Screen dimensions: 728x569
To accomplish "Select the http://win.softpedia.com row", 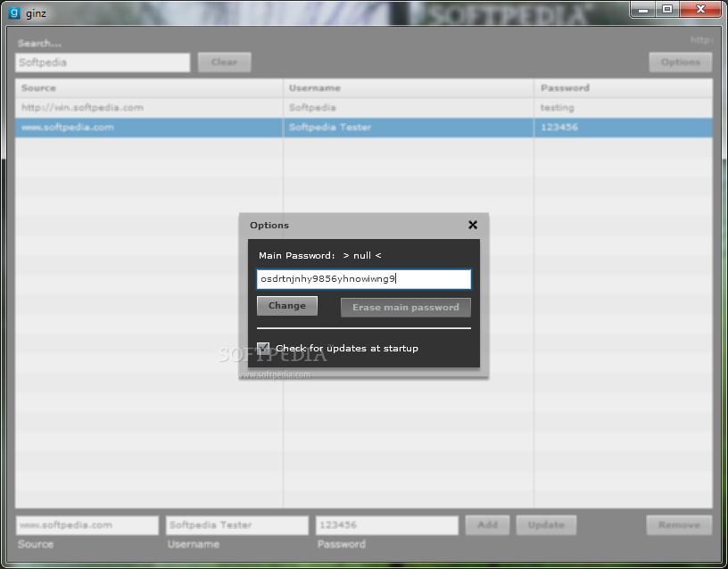I will (x=363, y=108).
